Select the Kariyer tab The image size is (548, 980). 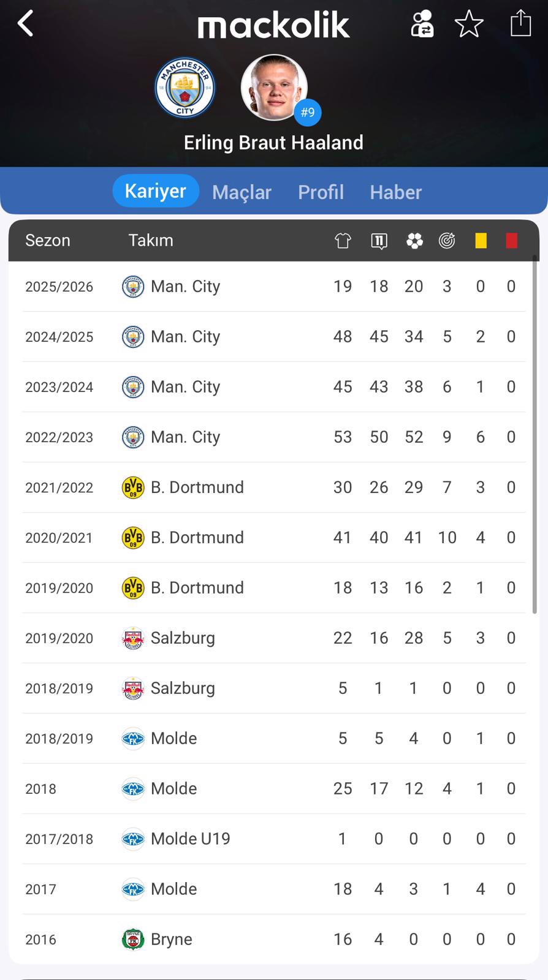point(156,191)
